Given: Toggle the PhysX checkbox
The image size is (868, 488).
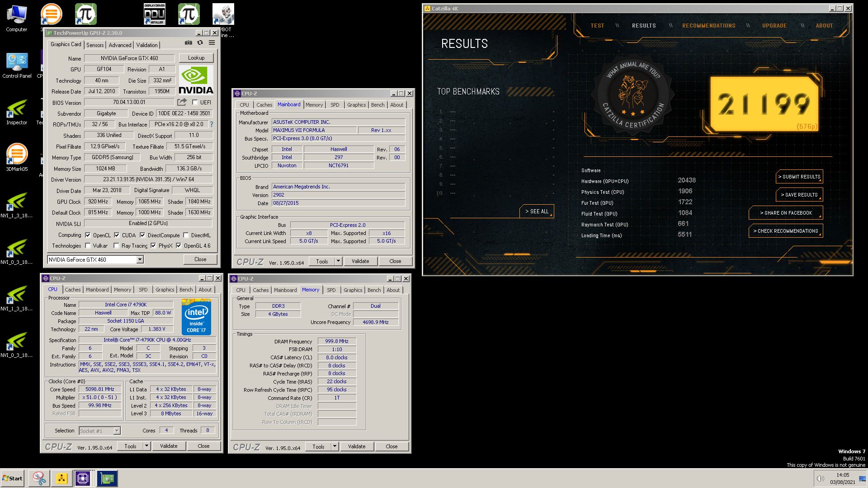Looking at the screenshot, I should click(153, 246).
